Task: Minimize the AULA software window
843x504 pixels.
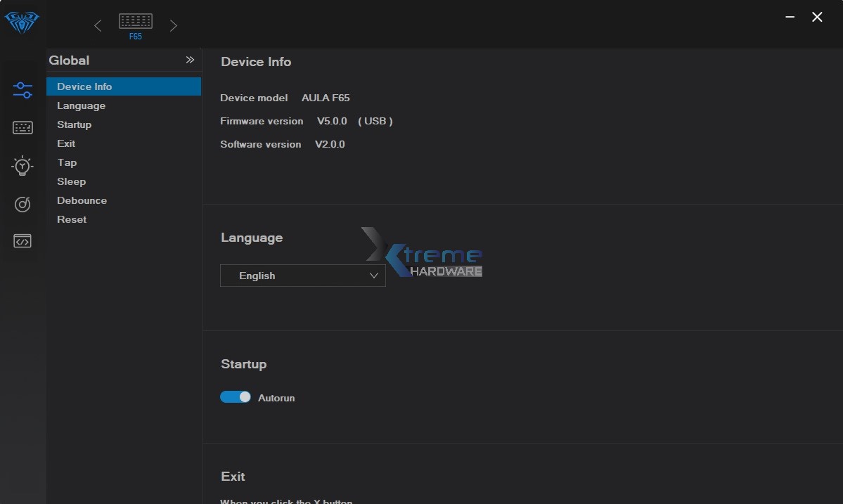Action: (x=791, y=18)
